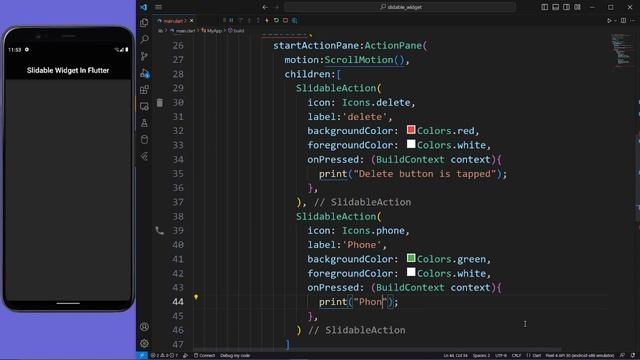Click Slidable Widget In Flutter app bar title

pyautogui.click(x=68, y=70)
